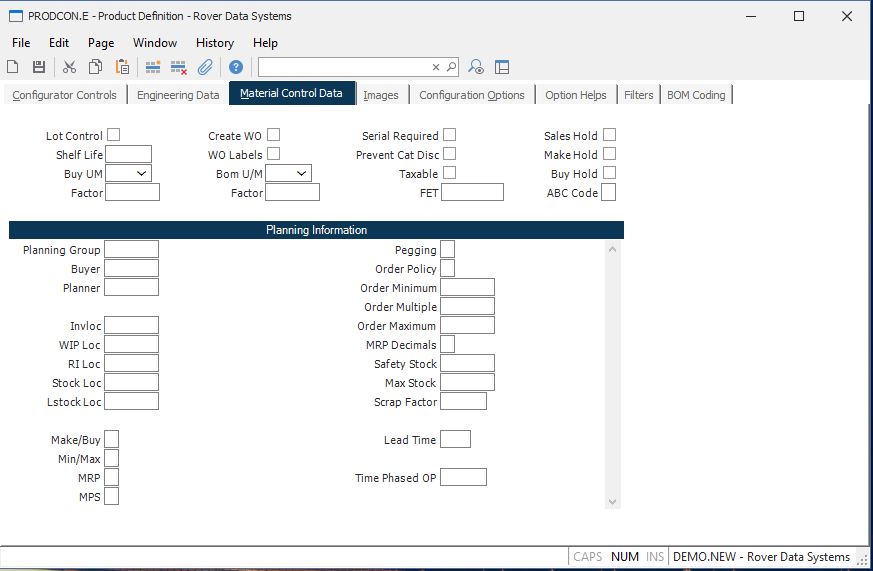The width and height of the screenshot is (873, 571).
Task: Click the Save floppy disk icon
Action: (39, 67)
